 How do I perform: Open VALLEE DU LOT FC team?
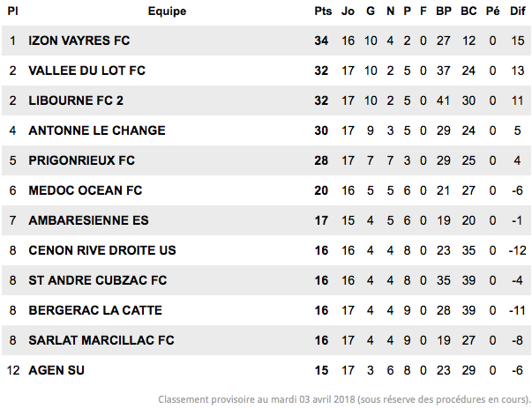(x=86, y=71)
